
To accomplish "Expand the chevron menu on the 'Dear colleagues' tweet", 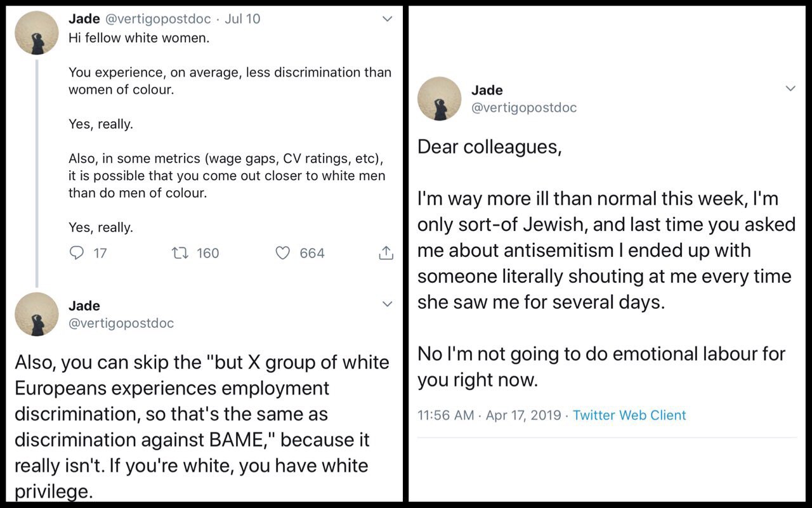I will tap(790, 89).
